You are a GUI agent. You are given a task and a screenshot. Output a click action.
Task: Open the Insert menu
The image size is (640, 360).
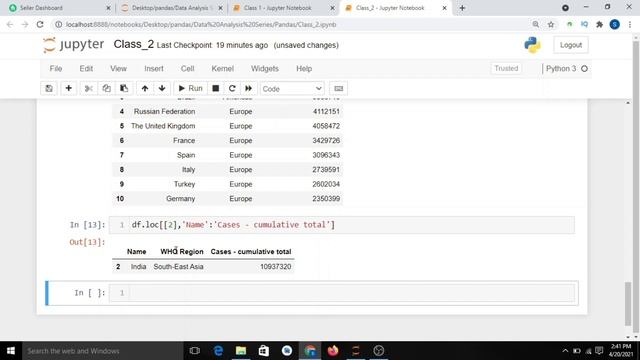click(x=154, y=69)
